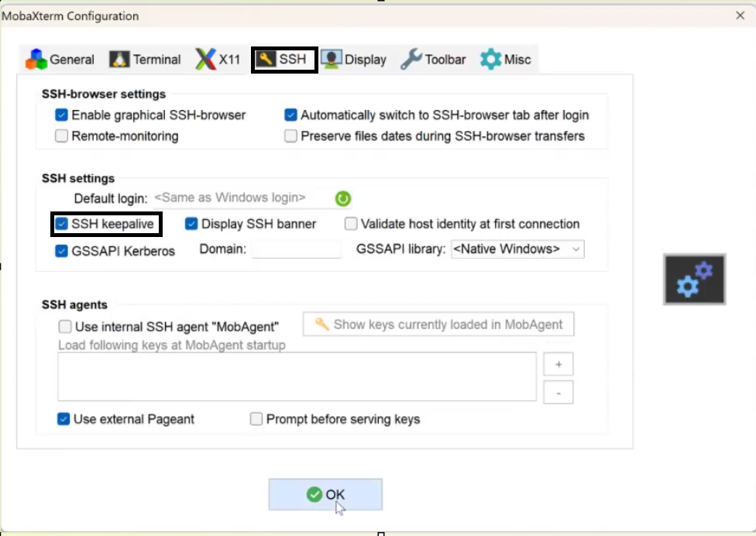The height and width of the screenshot is (536, 756).
Task: Enable Prompt before serving keys
Action: click(256, 419)
